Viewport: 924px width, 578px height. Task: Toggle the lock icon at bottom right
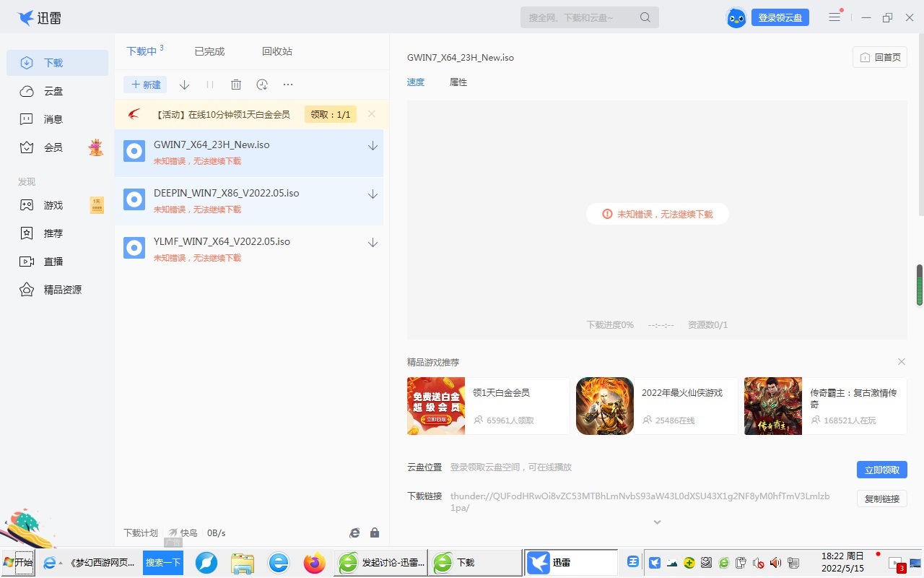coord(375,532)
